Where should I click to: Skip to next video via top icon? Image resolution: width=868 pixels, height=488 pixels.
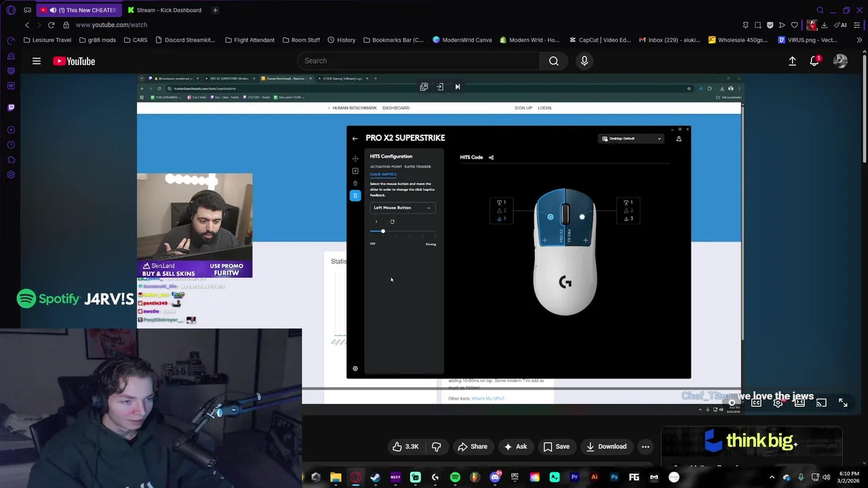457,87
